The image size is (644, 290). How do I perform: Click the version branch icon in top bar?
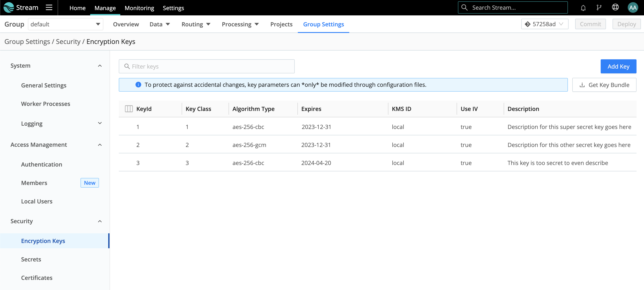click(x=599, y=7)
